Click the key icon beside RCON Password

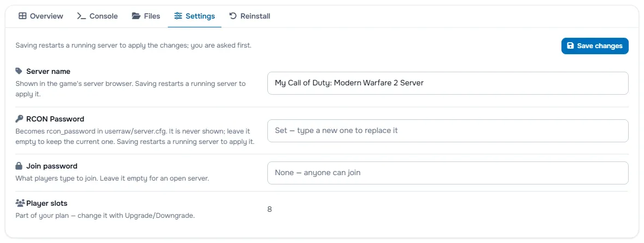[x=19, y=119]
